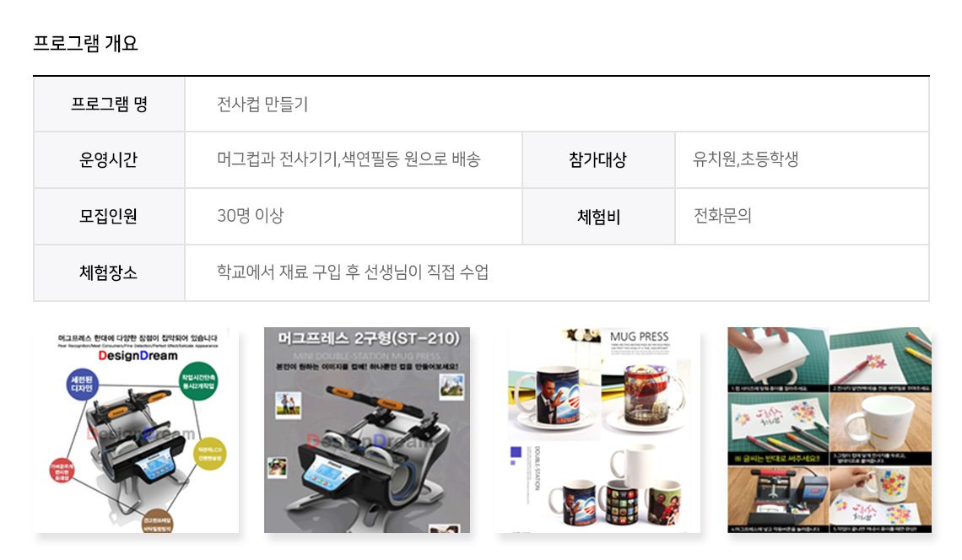962x560 pixels.
Task: Click the yellow circle badge on mug press diagram
Action: point(210,454)
